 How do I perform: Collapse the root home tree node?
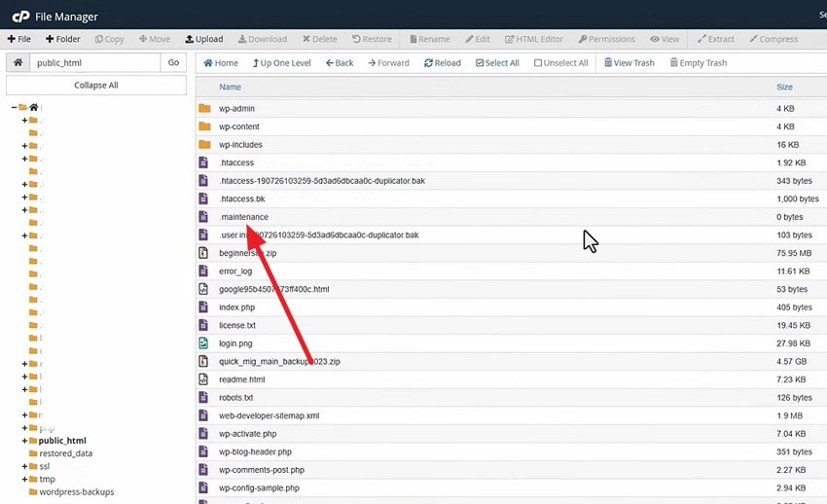[x=14, y=108]
